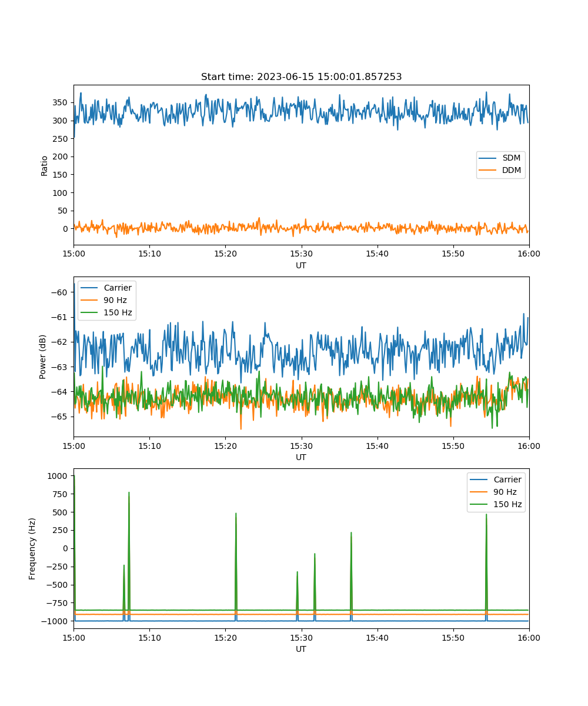Click the 100 tick on the Ratio axis
The width and height of the screenshot is (588, 706).
(x=61, y=192)
